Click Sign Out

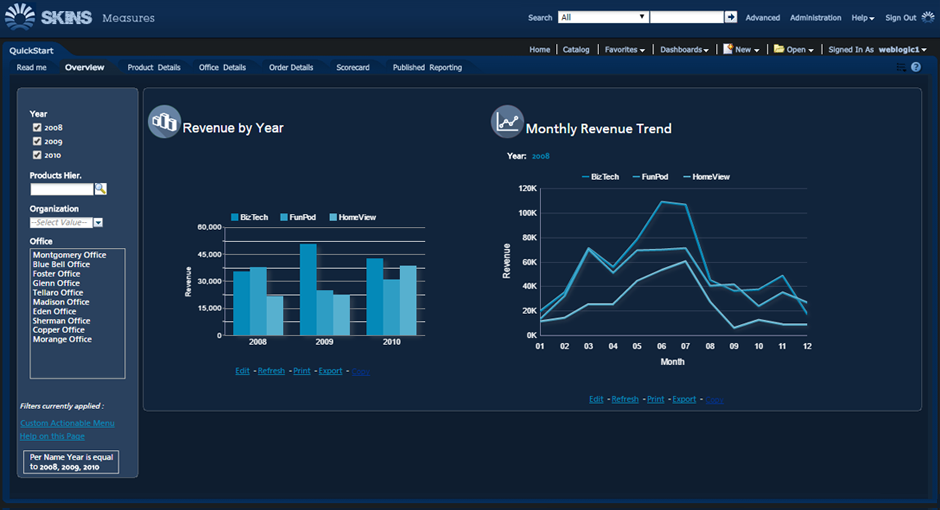click(x=901, y=18)
